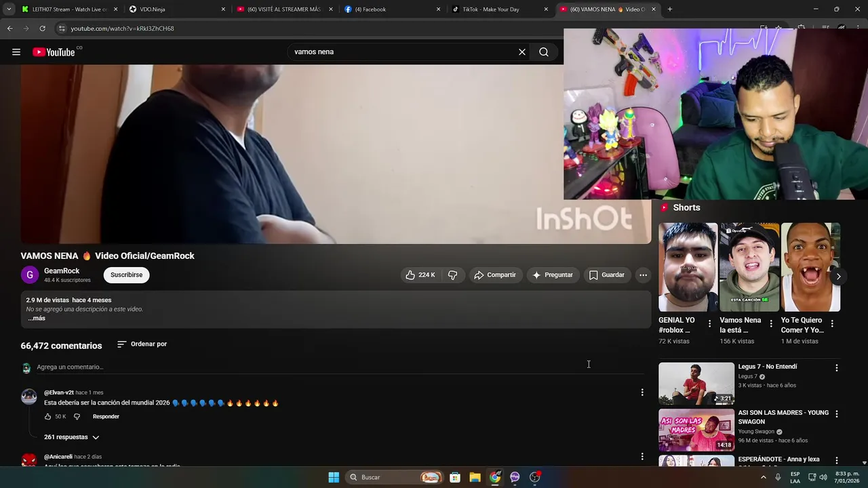Save video with Guardar button

pyautogui.click(x=607, y=274)
